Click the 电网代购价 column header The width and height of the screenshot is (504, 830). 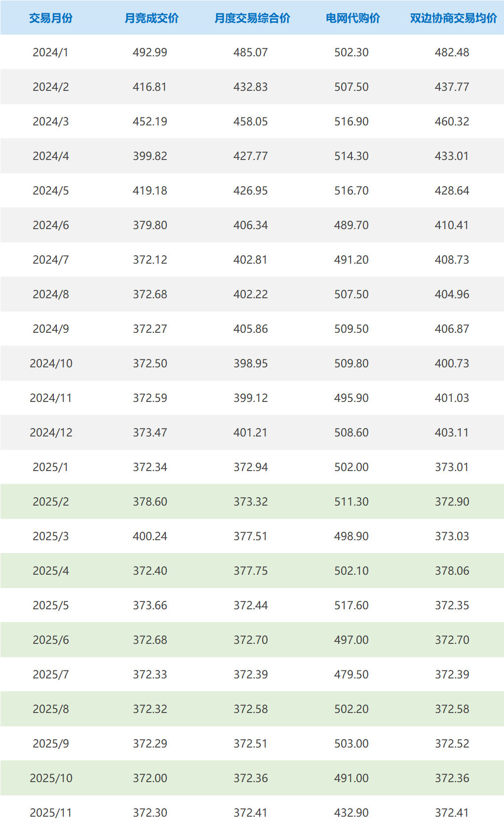click(352, 18)
